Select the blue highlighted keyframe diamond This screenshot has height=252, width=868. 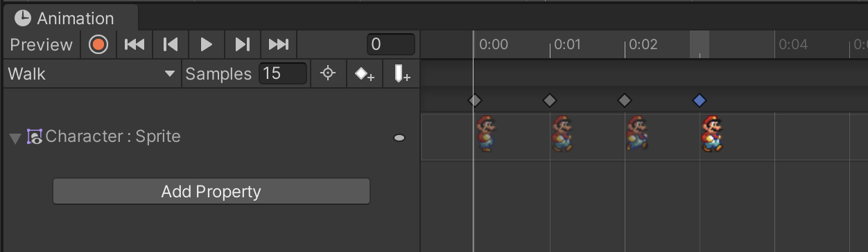tap(699, 100)
